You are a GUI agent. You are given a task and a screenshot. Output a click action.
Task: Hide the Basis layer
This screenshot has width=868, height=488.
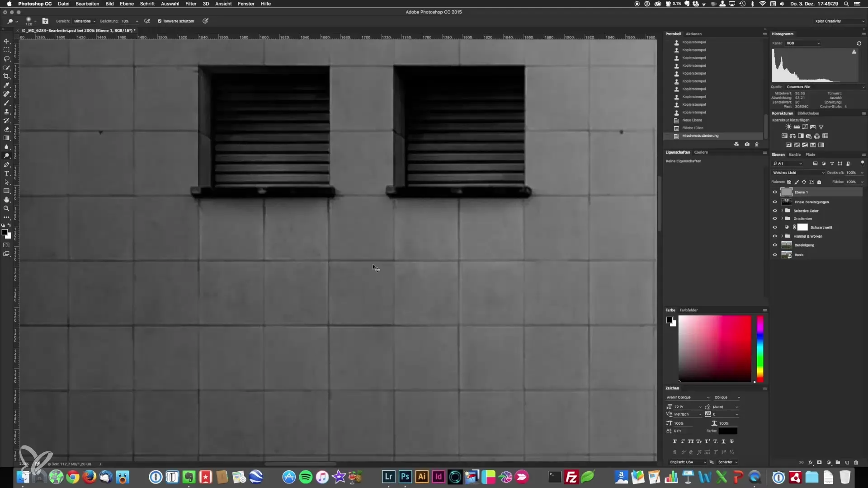click(x=775, y=255)
